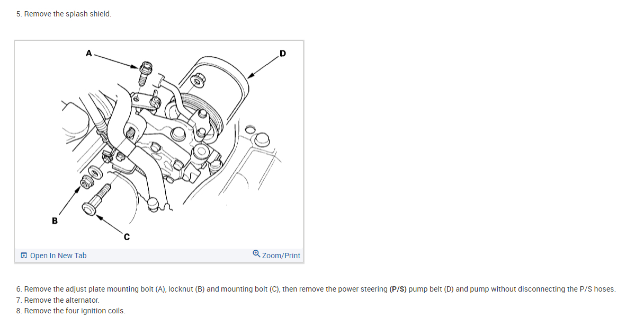
Task: Click step 7 Remove the alternator text
Action: [58, 300]
